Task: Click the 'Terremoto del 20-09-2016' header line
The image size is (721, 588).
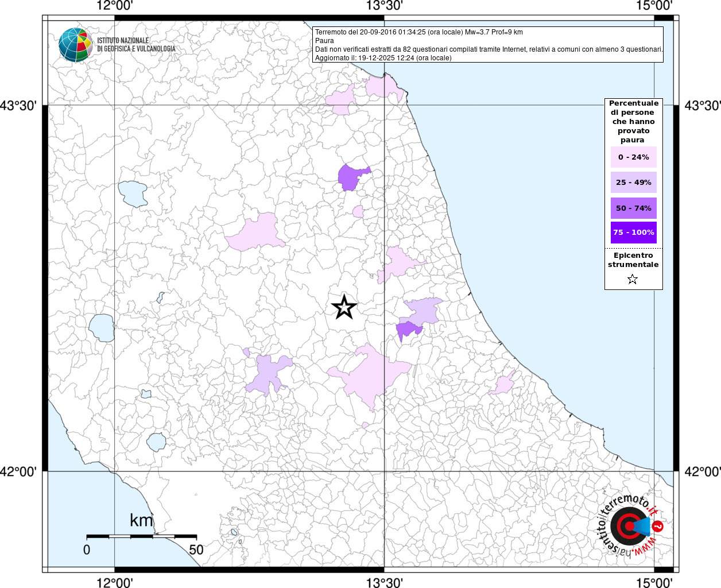Action: tap(418, 32)
